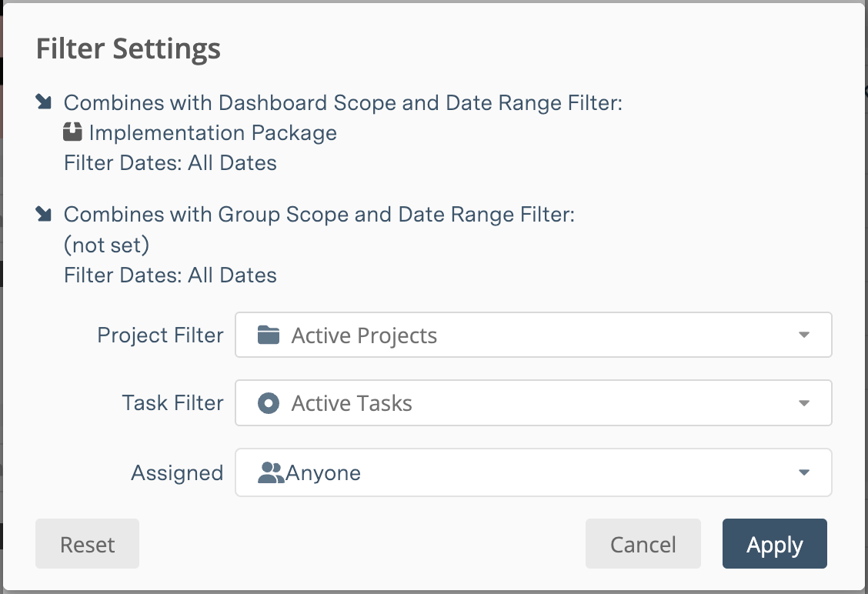868x594 pixels.
Task: Apply the filter settings
Action: [774, 543]
